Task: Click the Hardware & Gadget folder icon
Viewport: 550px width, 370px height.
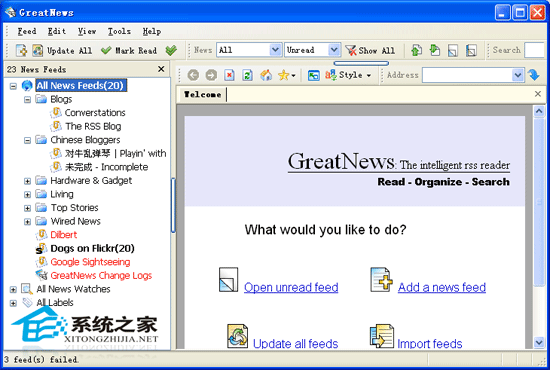Action: coord(41,180)
